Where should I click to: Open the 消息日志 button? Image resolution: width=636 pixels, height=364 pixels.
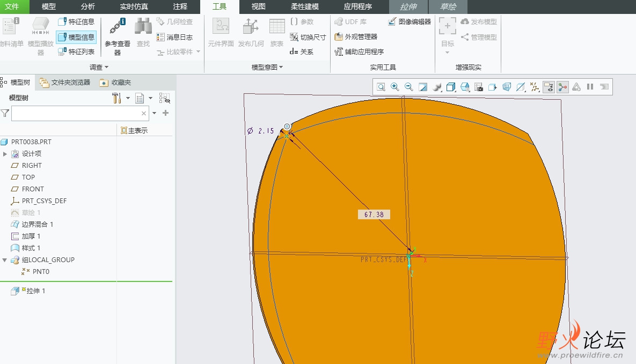click(174, 37)
